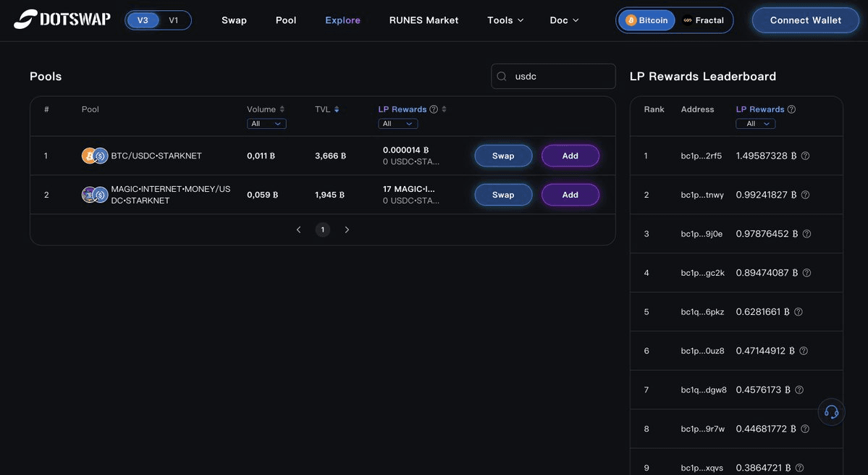
Task: Click the Rank column header
Action: point(654,109)
